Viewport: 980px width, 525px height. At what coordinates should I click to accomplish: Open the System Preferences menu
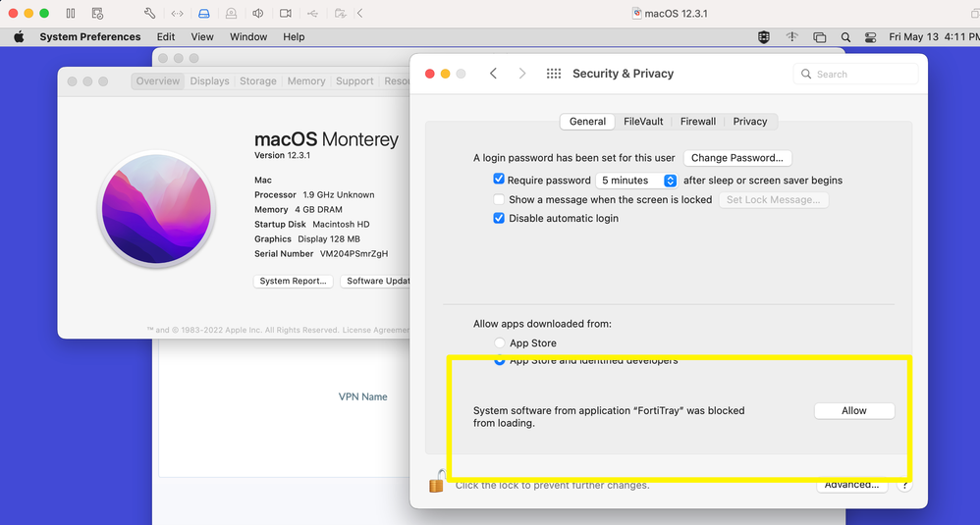pyautogui.click(x=90, y=37)
